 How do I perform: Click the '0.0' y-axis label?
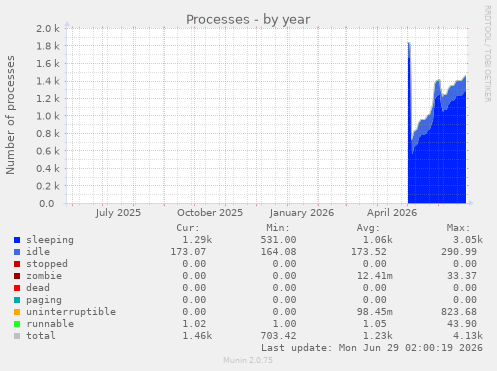click(x=47, y=203)
